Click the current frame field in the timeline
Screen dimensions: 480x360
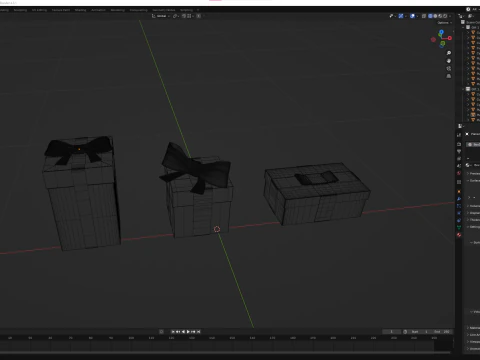pos(391,332)
